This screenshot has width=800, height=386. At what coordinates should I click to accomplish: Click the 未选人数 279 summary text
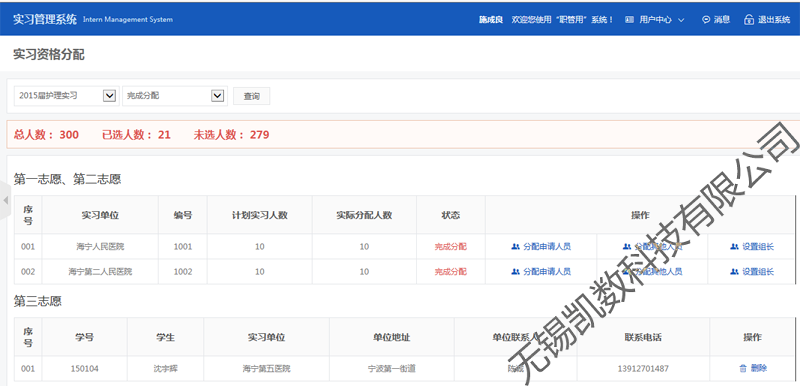(231, 135)
